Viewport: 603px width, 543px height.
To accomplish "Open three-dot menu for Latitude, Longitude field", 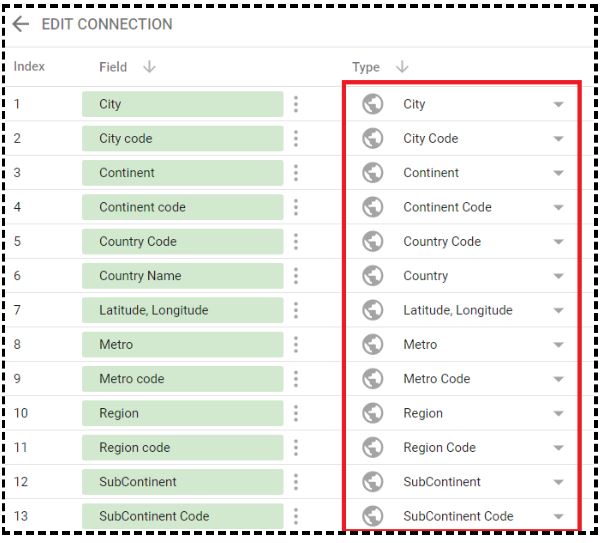I will pos(296,310).
